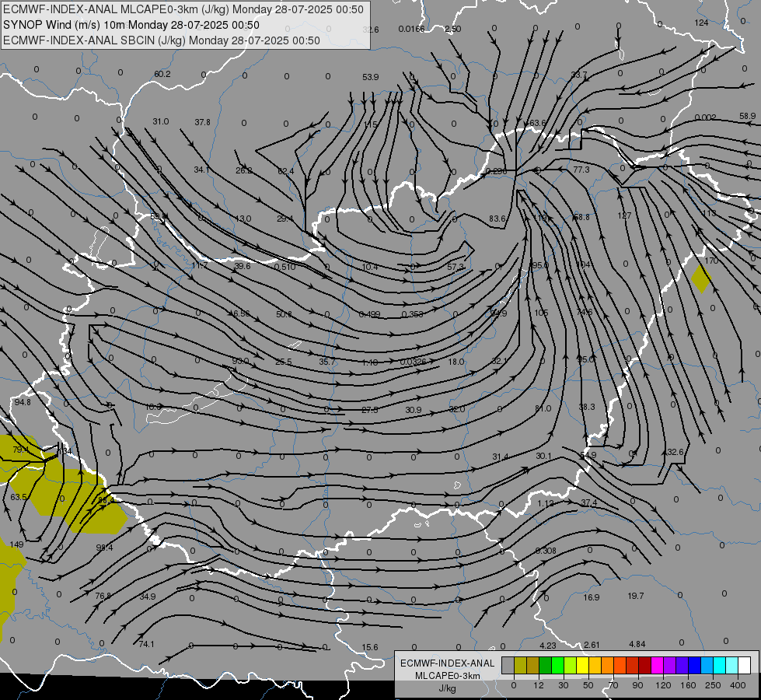Select the orange legend swatch
The width and height of the screenshot is (761, 700).
coord(608,665)
